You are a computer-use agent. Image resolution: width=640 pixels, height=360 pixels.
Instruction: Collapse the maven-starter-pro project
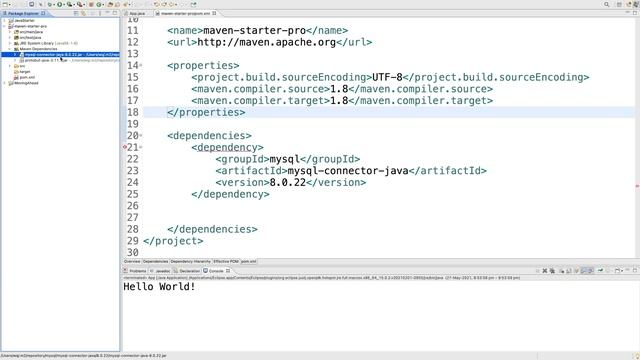click(4, 26)
